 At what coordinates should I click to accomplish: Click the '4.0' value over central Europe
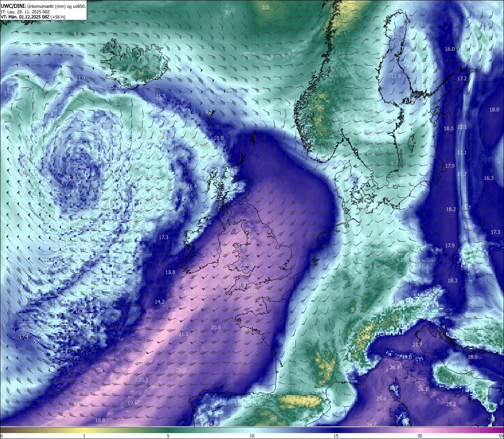(400, 260)
